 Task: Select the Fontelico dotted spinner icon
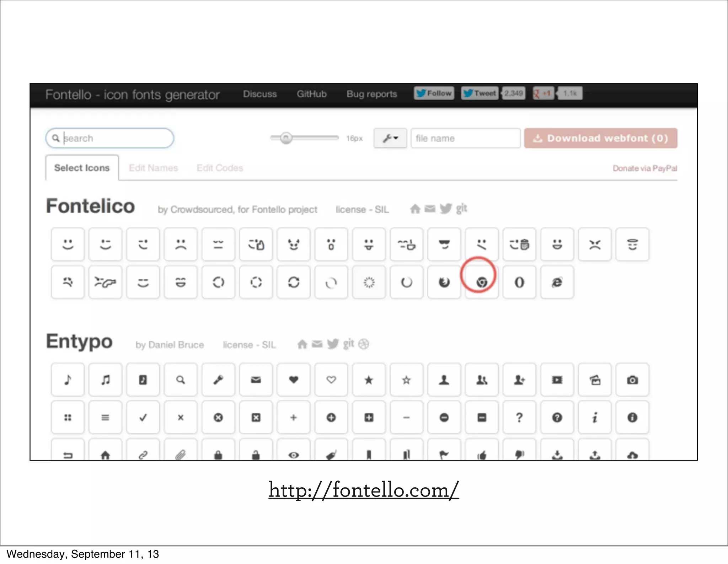tap(369, 282)
